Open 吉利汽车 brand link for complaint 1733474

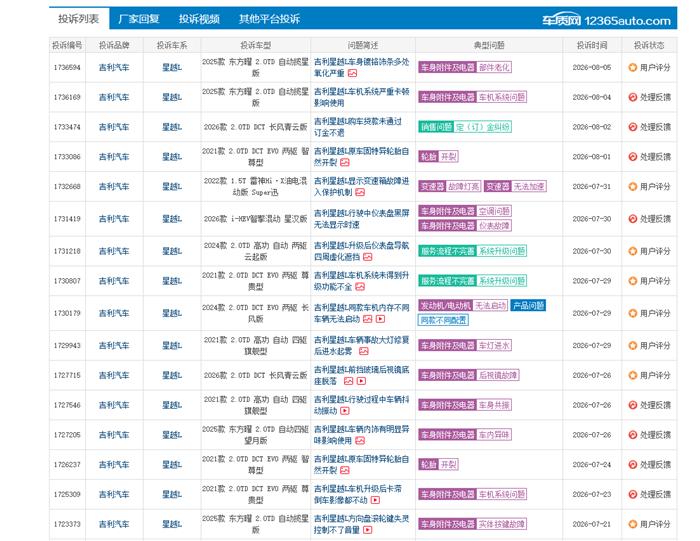coord(114,127)
